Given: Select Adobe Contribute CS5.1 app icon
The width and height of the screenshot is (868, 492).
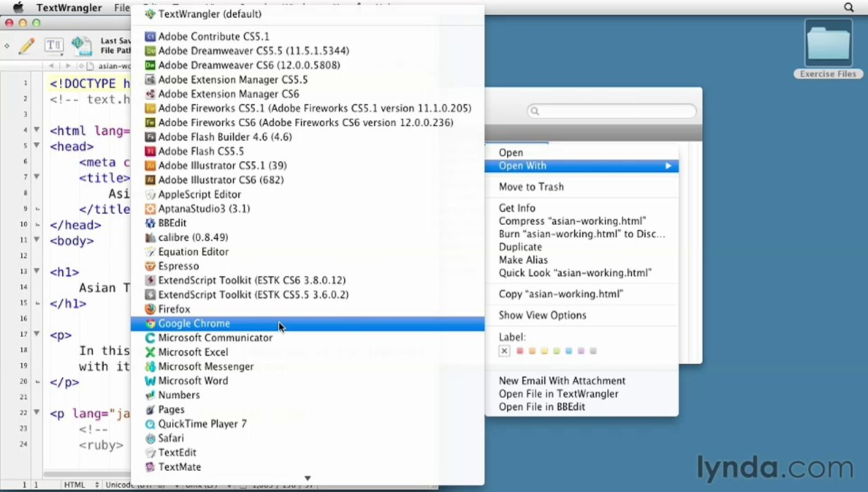Looking at the screenshot, I should tap(150, 36).
